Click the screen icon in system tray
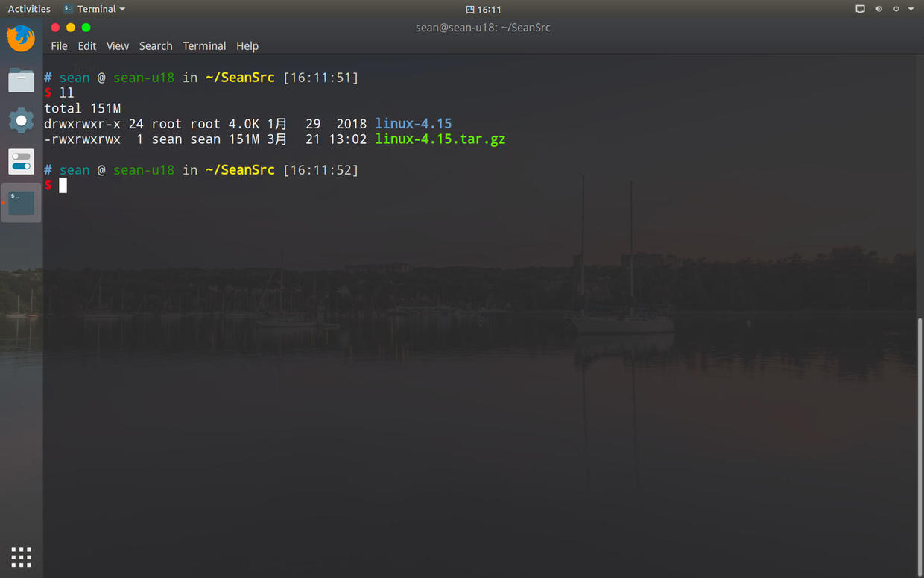The image size is (924, 578). (860, 9)
